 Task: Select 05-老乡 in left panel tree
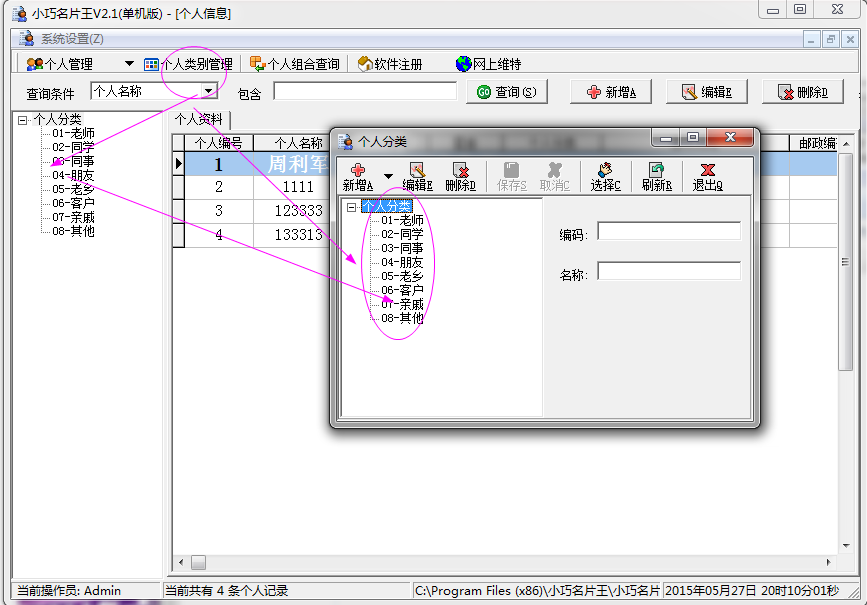coord(73,189)
